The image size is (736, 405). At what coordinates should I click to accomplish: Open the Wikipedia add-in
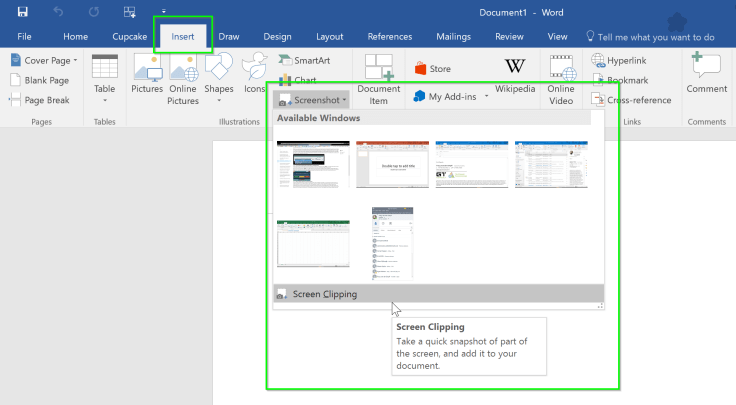coord(515,75)
